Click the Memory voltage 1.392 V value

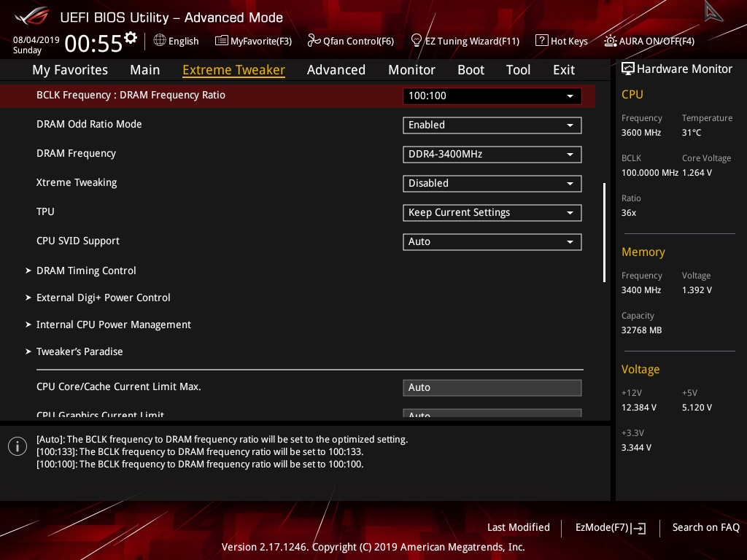(697, 290)
